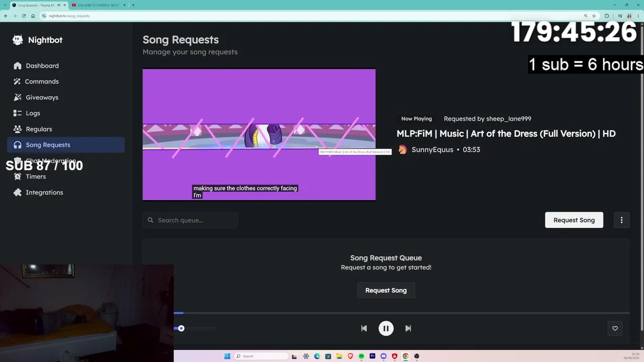
Task: Open Spotify from the taskbar
Action: point(361,356)
